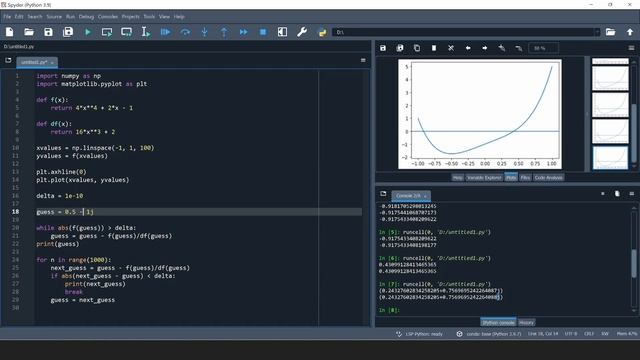The width and height of the screenshot is (640, 360).
Task: Run current cell icon
Action: (x=107, y=32)
